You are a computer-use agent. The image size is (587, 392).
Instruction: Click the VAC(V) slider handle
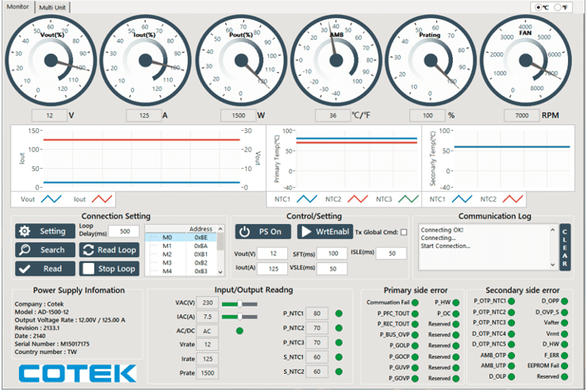tap(239, 304)
